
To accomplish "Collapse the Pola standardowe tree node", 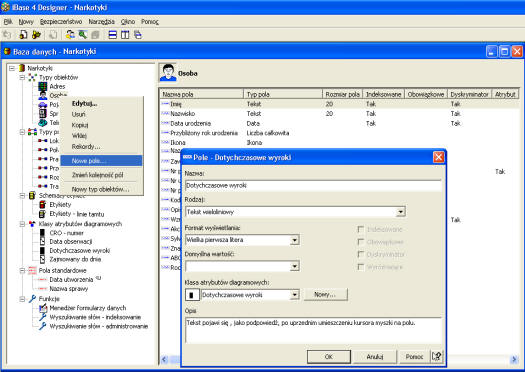I will point(22,270).
